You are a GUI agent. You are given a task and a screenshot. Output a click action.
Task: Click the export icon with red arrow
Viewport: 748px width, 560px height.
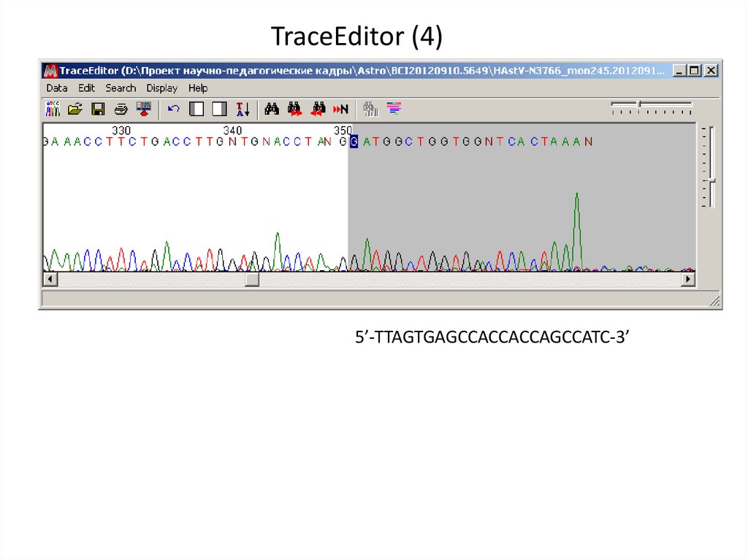pos(144,110)
